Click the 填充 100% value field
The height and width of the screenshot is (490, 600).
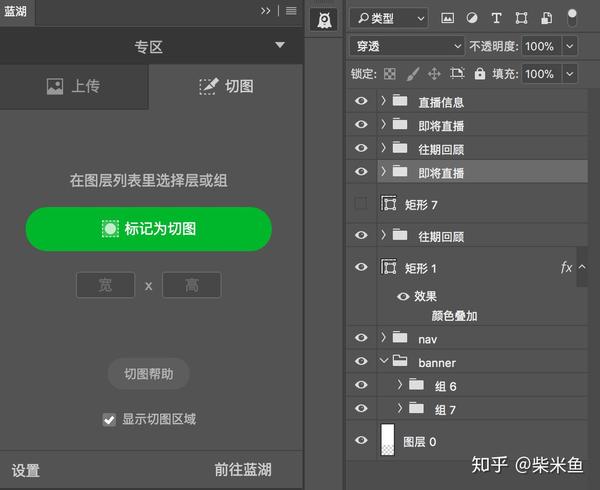[x=541, y=73]
